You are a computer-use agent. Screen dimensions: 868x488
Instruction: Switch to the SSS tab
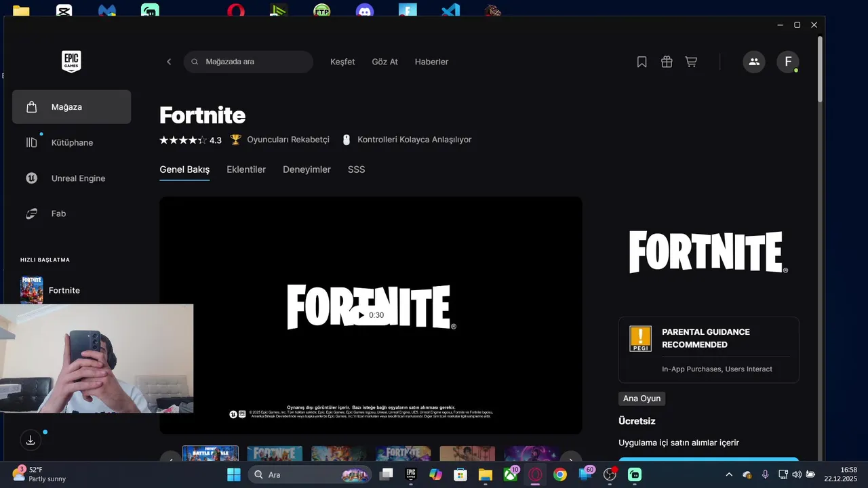356,169
